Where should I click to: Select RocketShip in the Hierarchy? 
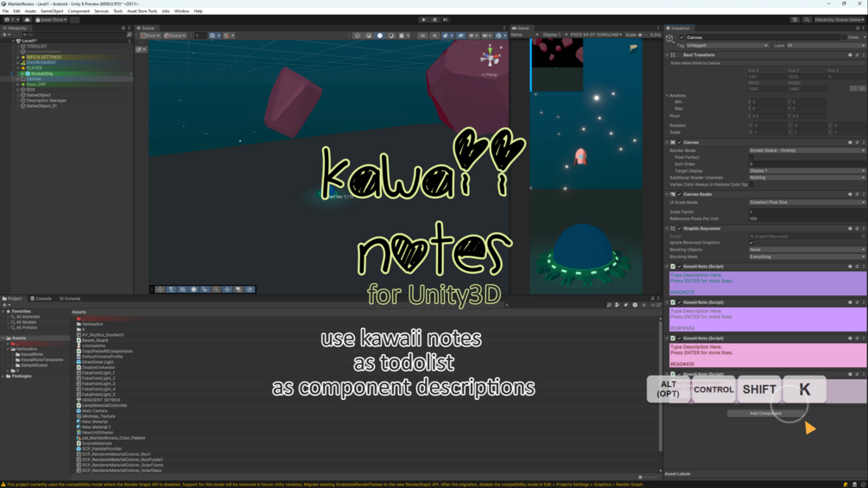coord(42,73)
